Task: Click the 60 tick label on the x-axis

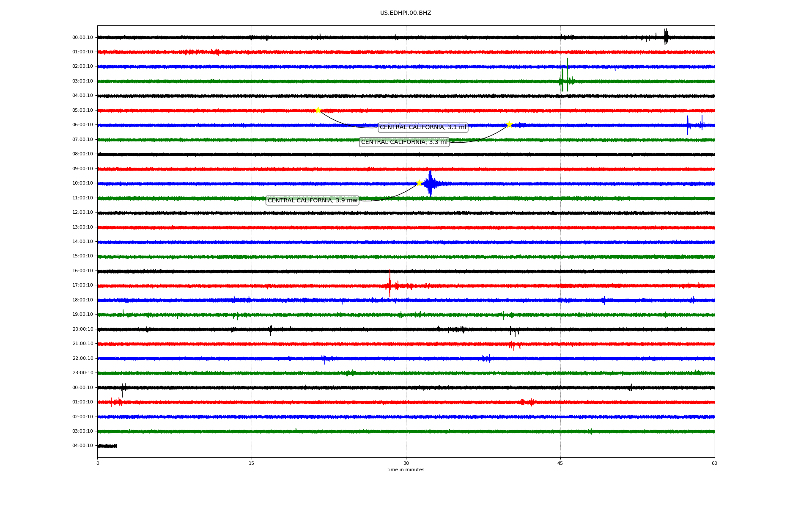Action: pyautogui.click(x=714, y=463)
